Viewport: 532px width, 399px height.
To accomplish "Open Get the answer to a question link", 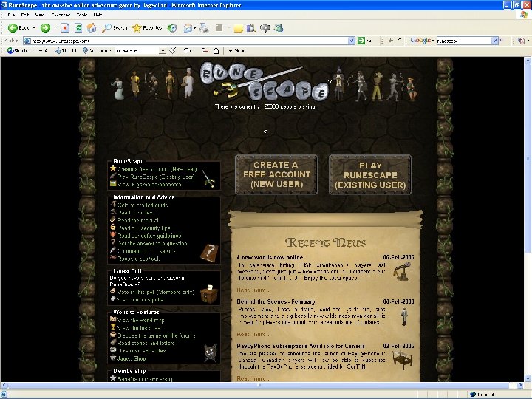I will [152, 243].
